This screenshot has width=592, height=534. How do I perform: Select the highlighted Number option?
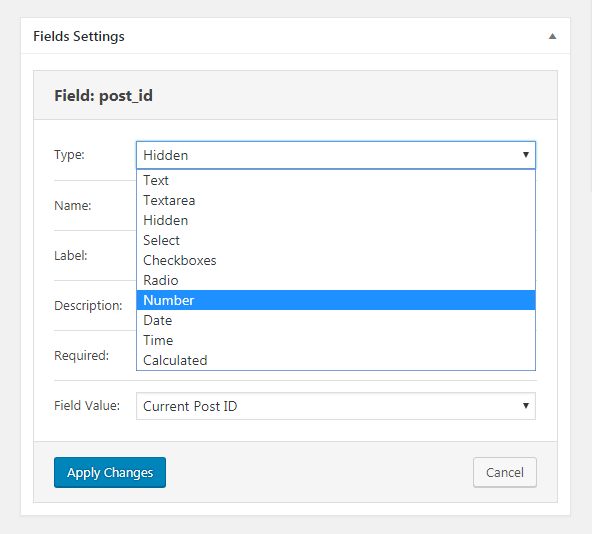click(336, 300)
